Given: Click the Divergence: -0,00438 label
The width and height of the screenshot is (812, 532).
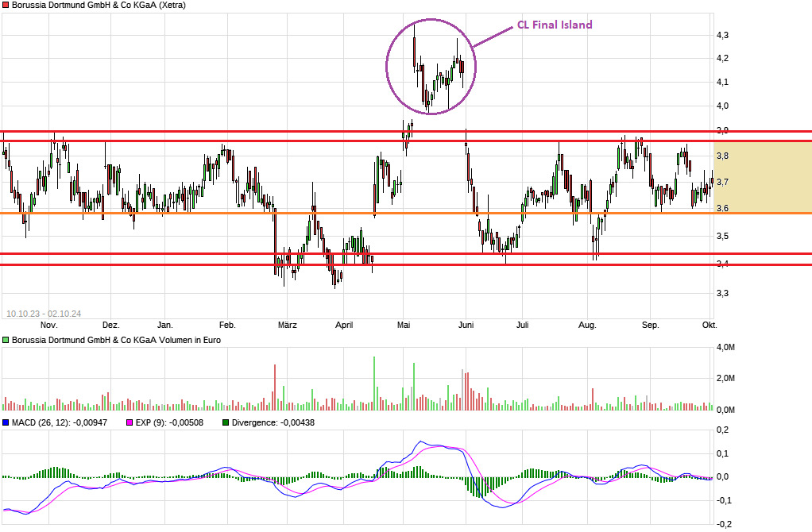Looking at the screenshot, I should (x=273, y=422).
